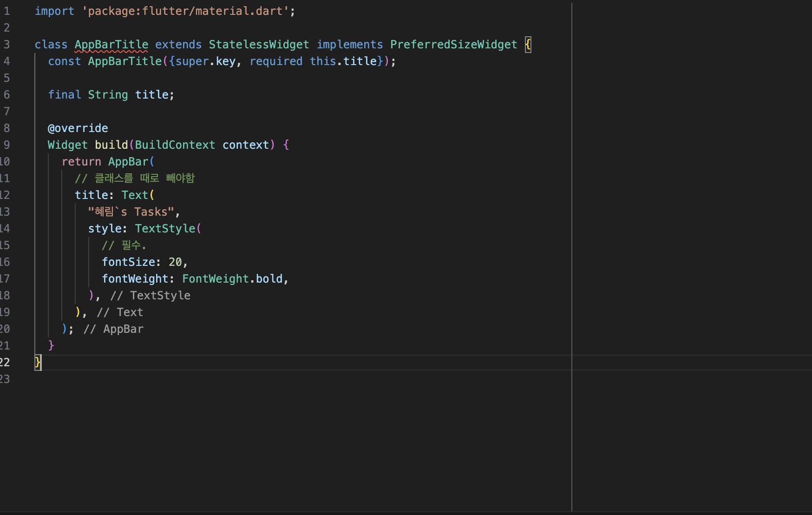The height and width of the screenshot is (515, 812).
Task: Click the StatelessWidget class reference
Action: tap(259, 45)
